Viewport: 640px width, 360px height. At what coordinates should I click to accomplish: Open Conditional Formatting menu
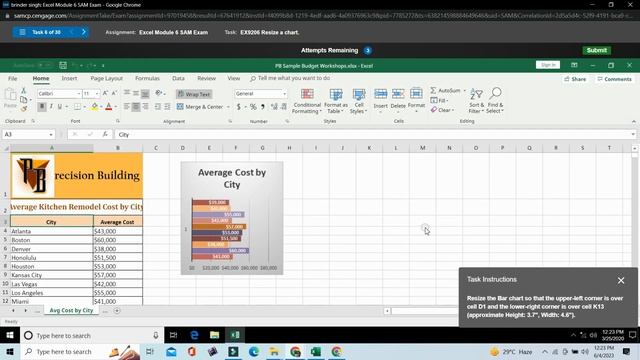tap(307, 101)
